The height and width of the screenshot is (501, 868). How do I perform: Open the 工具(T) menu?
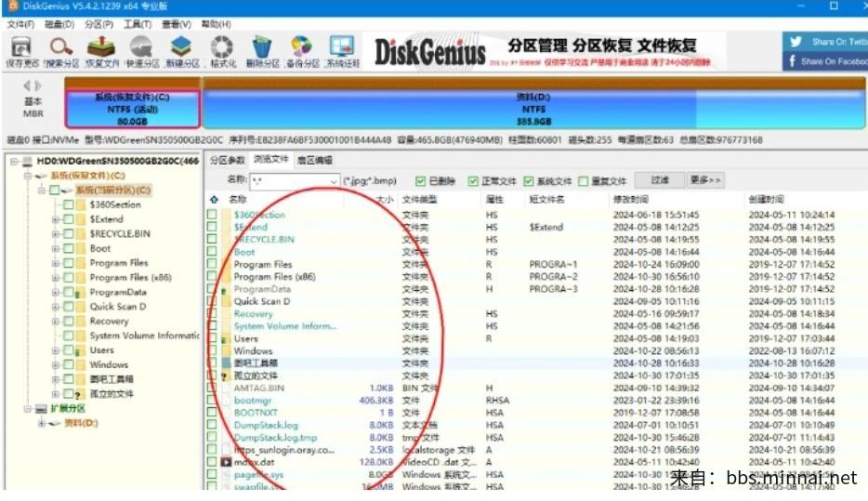point(138,23)
